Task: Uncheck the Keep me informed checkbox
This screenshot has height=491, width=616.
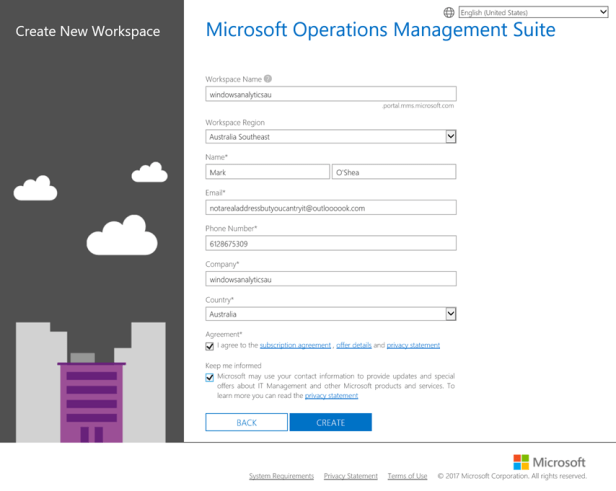Action: coord(210,378)
